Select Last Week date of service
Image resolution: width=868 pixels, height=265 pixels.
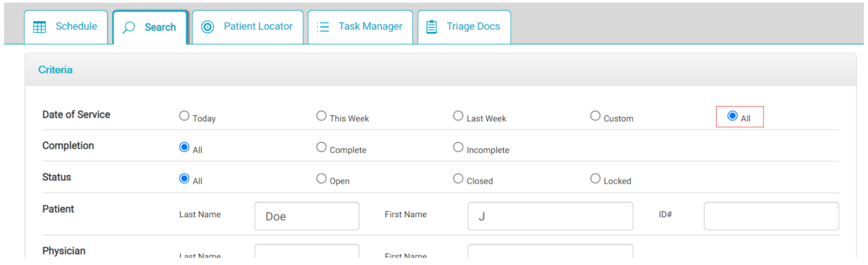458,116
